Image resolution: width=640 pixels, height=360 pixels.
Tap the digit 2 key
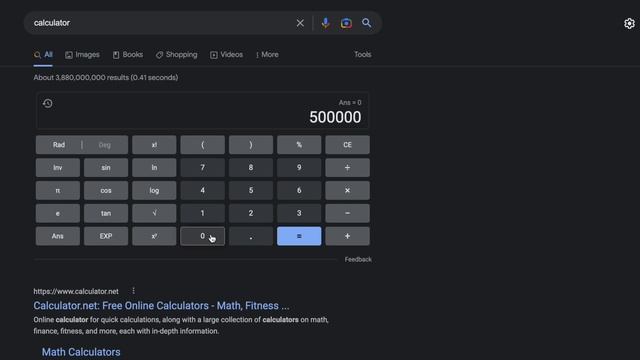pos(251,213)
